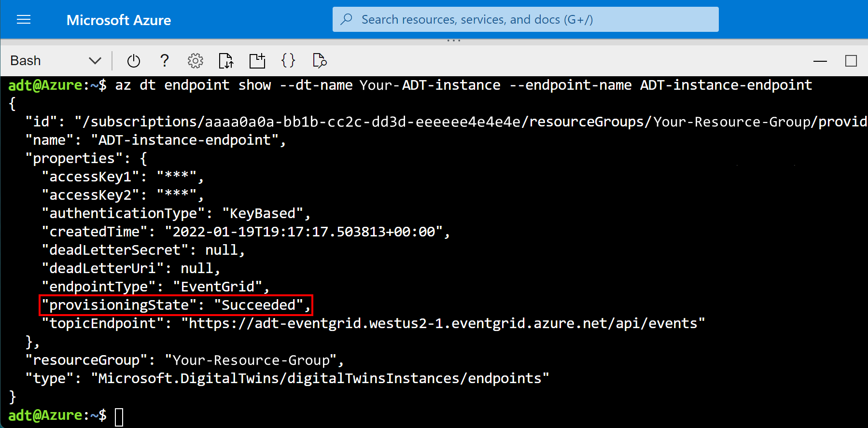Image resolution: width=868 pixels, height=428 pixels.
Task: Click the Microsoft Azure home title
Action: (118, 20)
